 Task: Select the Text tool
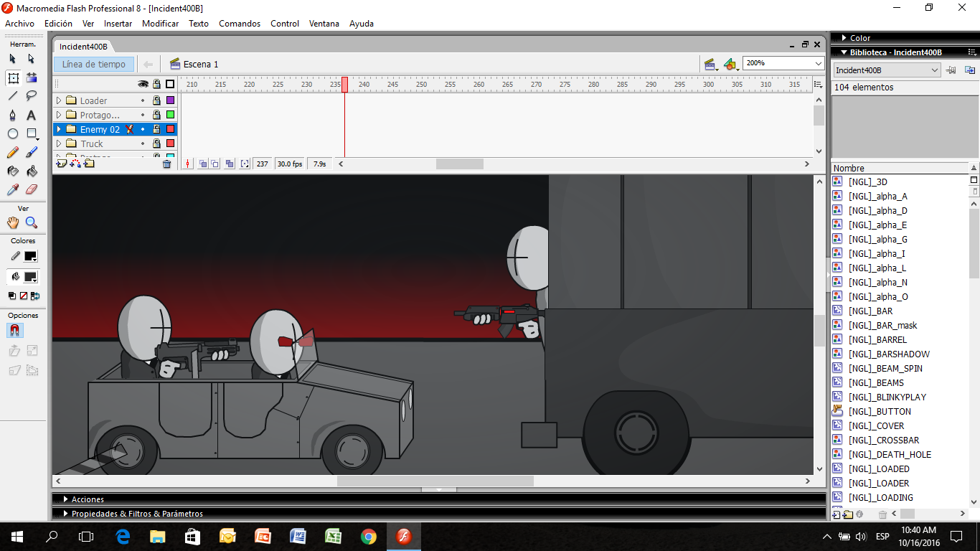32,115
